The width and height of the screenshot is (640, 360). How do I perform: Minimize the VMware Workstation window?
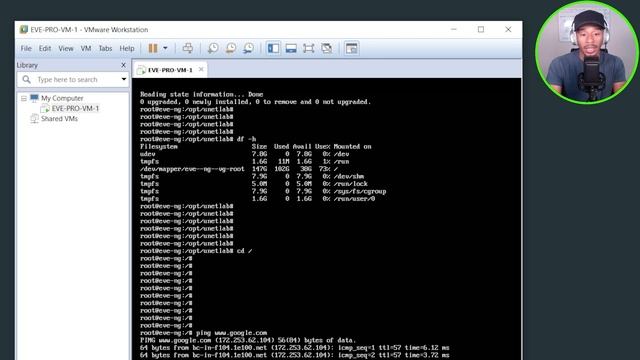click(x=453, y=29)
